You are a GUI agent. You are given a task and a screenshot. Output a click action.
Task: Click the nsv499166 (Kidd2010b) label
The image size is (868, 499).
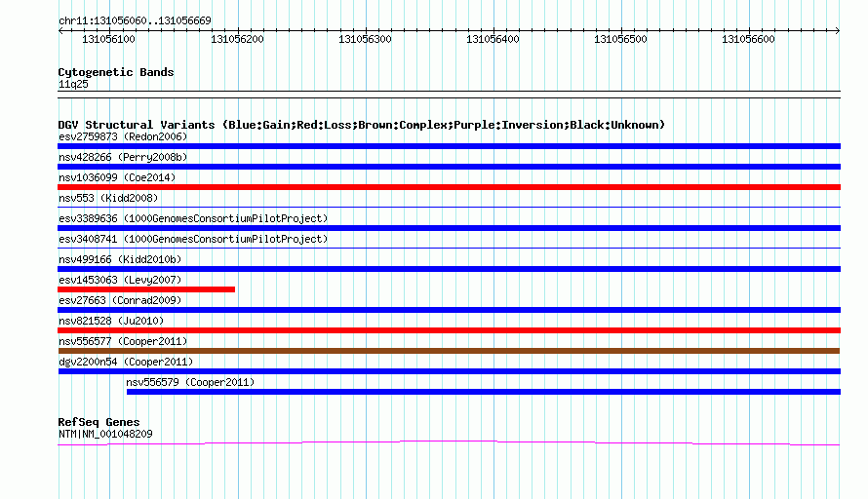120,259
